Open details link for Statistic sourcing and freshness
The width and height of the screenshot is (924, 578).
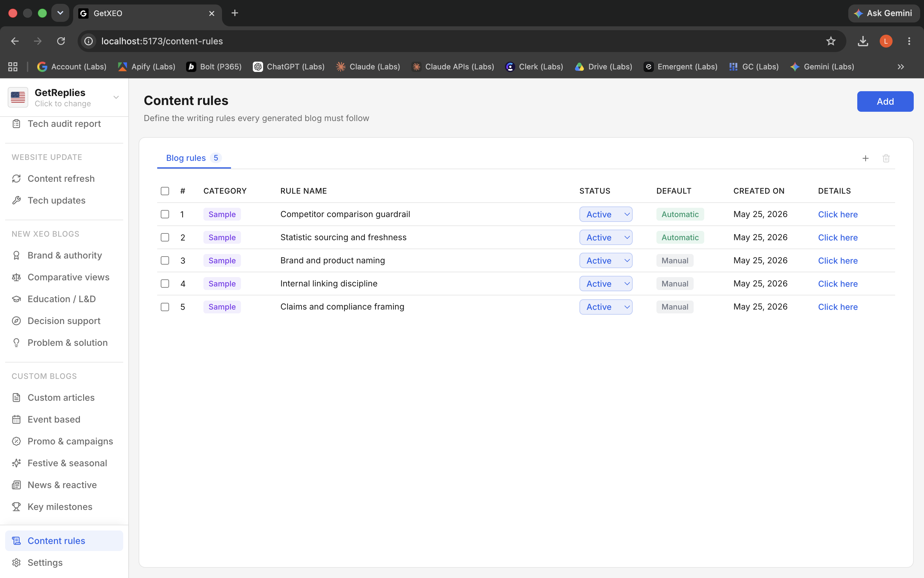[x=838, y=237]
